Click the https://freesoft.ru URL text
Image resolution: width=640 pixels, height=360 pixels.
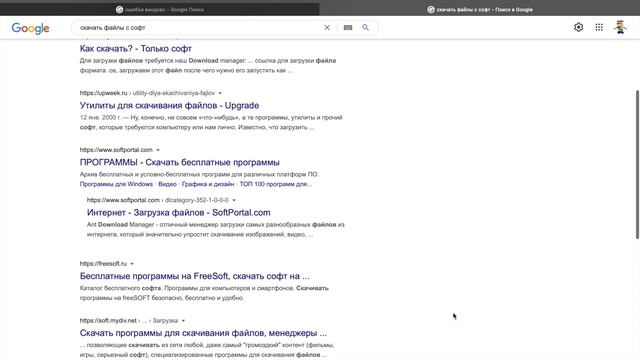coord(103,264)
